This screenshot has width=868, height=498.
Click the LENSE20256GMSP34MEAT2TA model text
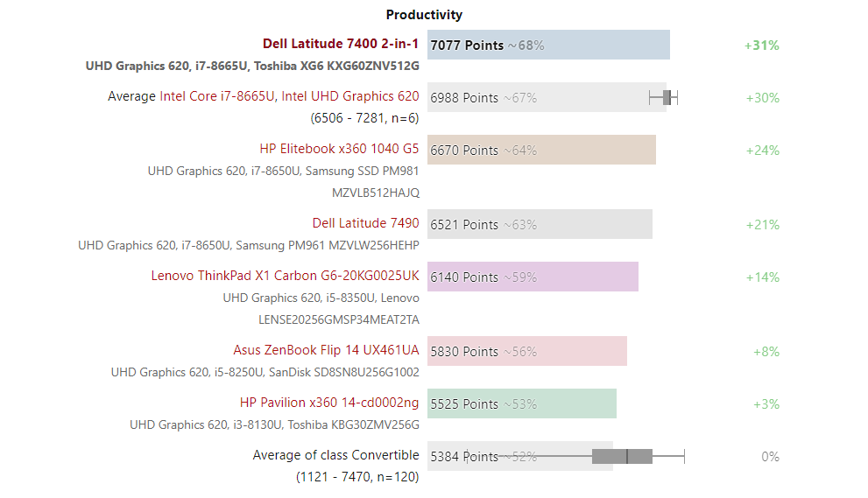pyautogui.click(x=339, y=319)
